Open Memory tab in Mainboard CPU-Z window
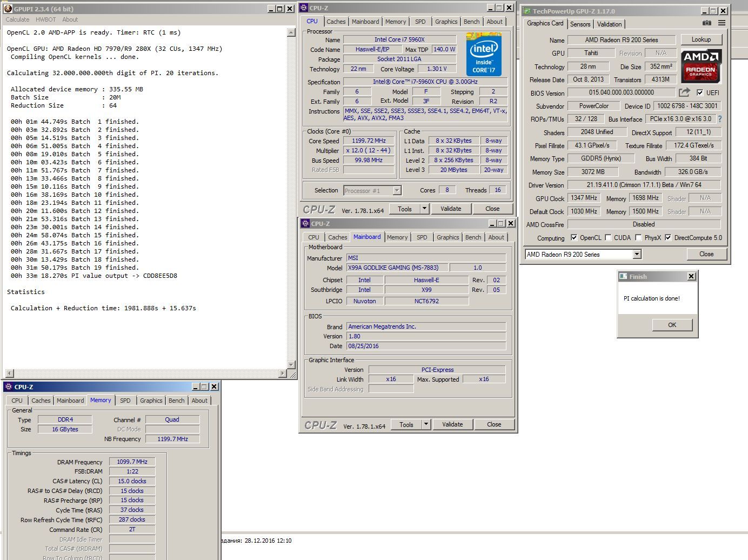Viewport: 748px width, 560px height. pos(397,237)
